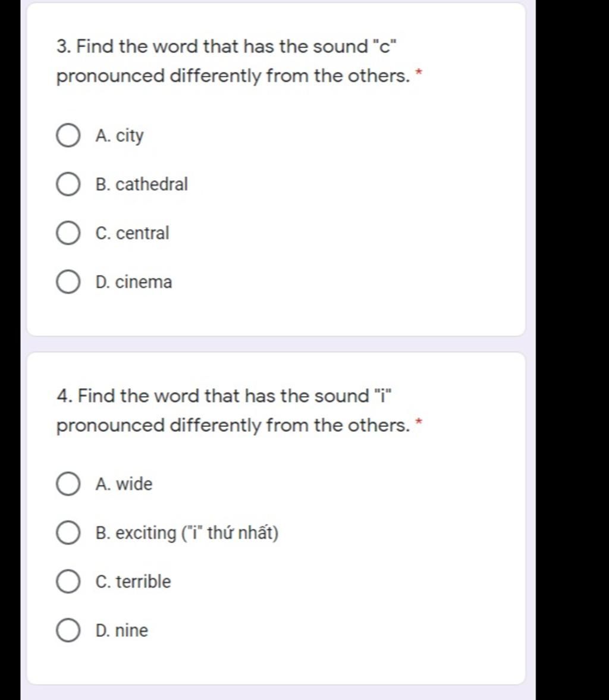Mark the C. terrible radio option

[68, 582]
